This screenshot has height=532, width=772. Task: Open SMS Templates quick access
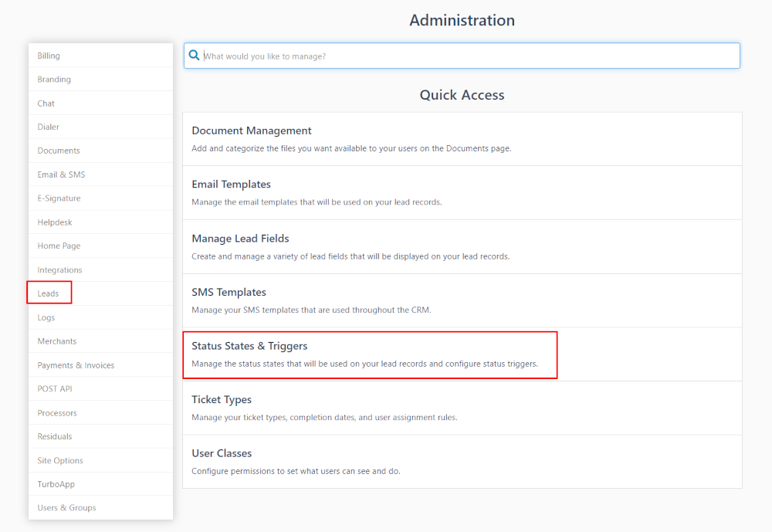[x=462, y=300]
